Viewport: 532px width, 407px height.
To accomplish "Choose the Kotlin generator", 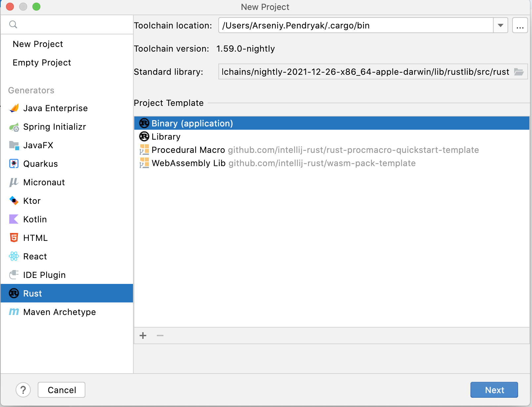I will [x=67, y=219].
